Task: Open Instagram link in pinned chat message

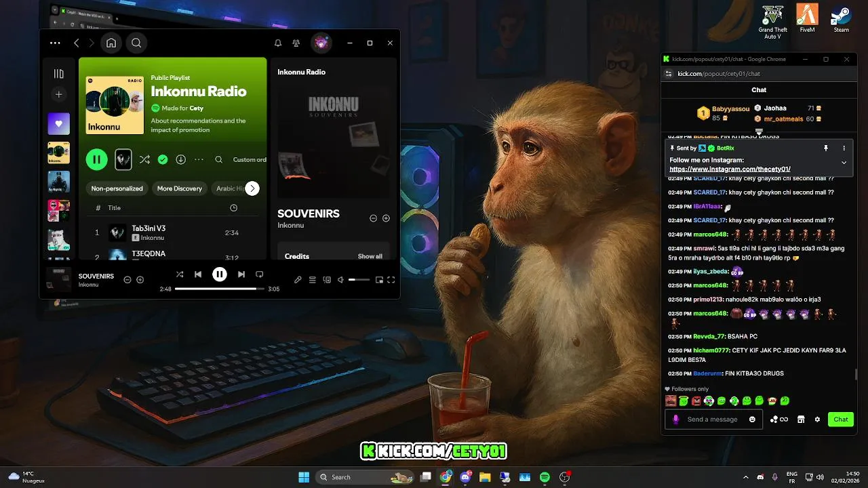Action: [730, 169]
